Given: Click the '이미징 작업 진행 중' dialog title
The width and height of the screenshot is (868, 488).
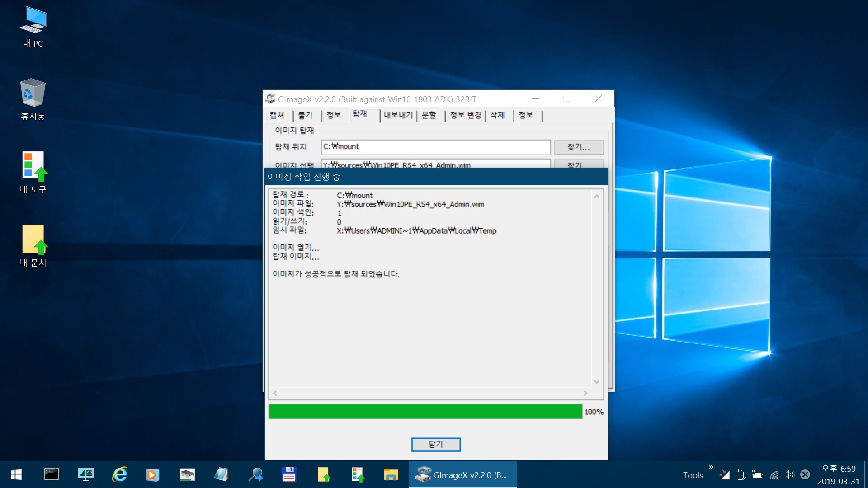Looking at the screenshot, I should (x=303, y=177).
